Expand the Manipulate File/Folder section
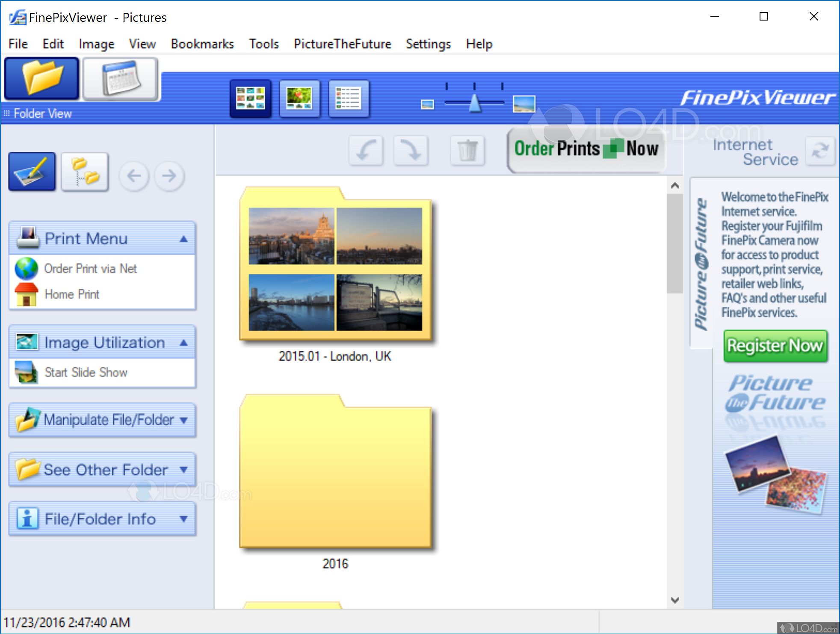 [183, 420]
